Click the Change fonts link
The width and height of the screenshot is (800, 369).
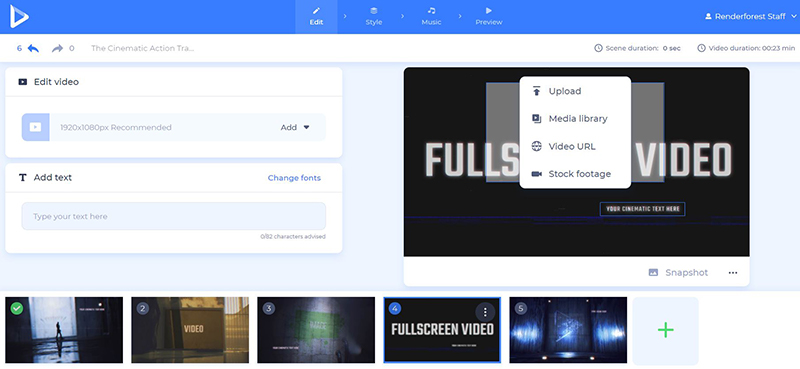coord(294,178)
